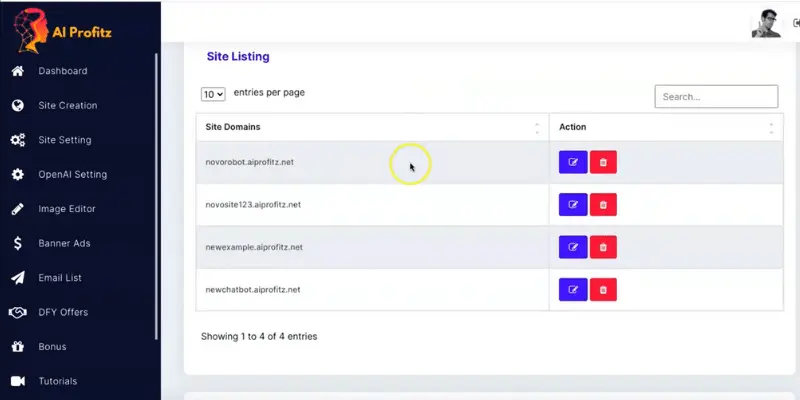Open Tutorials menu item
The width and height of the screenshot is (800, 400).
[58, 381]
